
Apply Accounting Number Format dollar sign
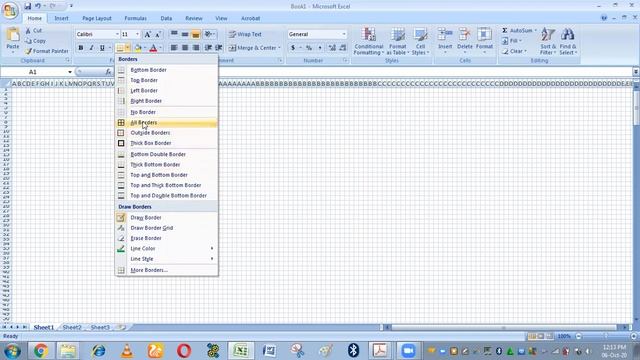293,48
